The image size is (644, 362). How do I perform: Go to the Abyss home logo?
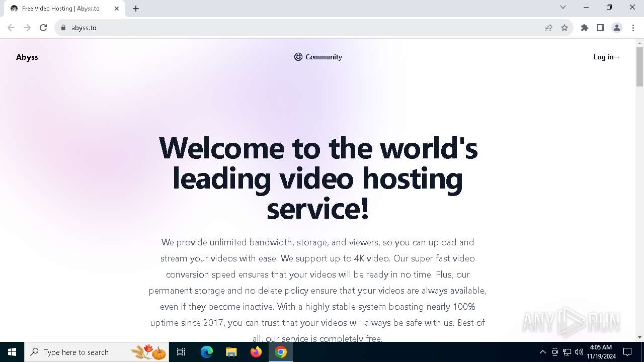[x=27, y=57]
